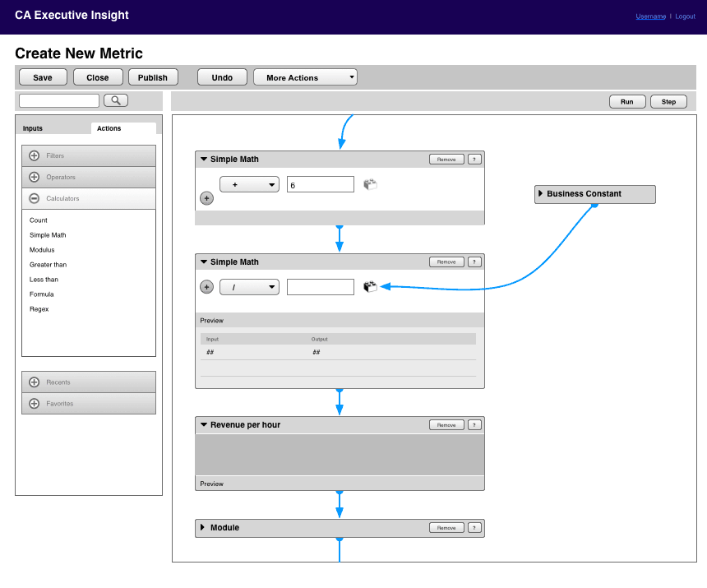Expand the Recents section plus icon
707x588 pixels.
click(x=34, y=382)
